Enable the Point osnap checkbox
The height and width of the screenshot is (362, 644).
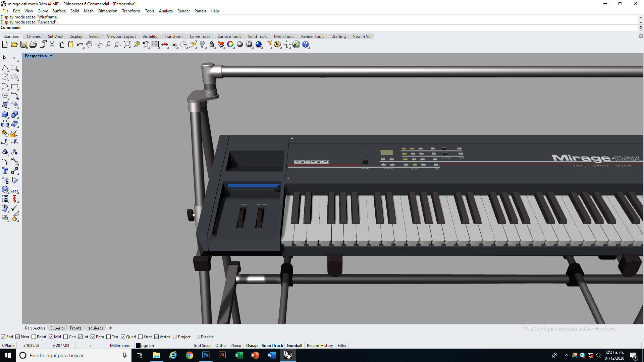coord(34,337)
